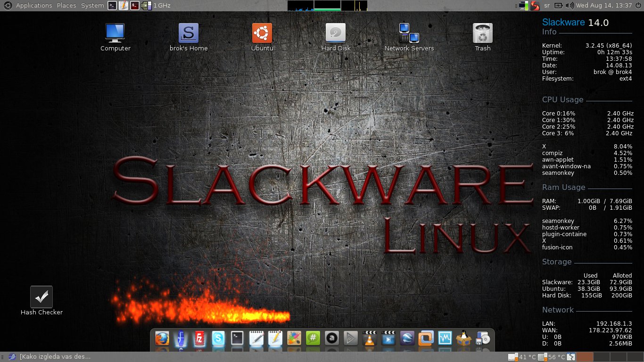Screen dimensions: 644x362
Task: Open the Applications menu
Action: pyautogui.click(x=34, y=6)
